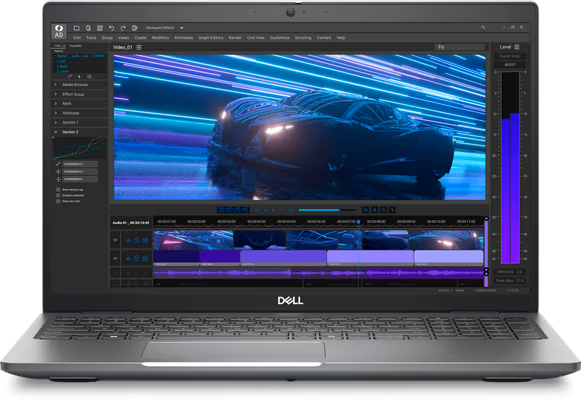Click the lock icon on track V2

coord(136,240)
